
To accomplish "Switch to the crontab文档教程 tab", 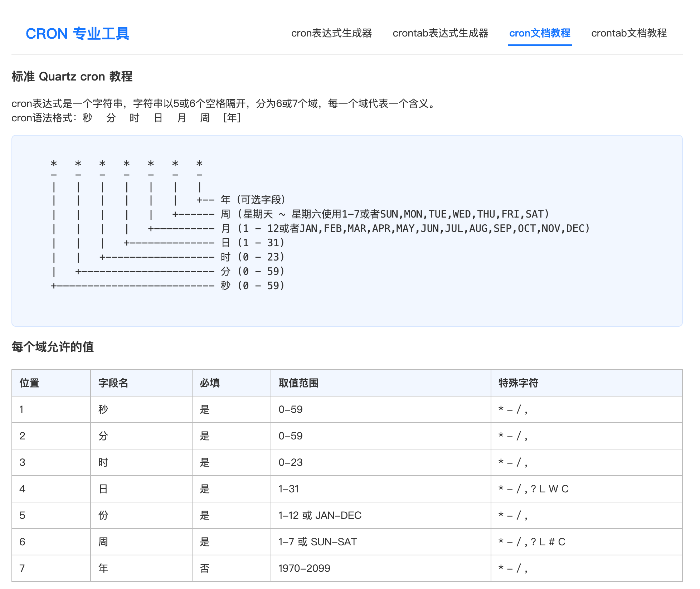I will pyautogui.click(x=629, y=33).
